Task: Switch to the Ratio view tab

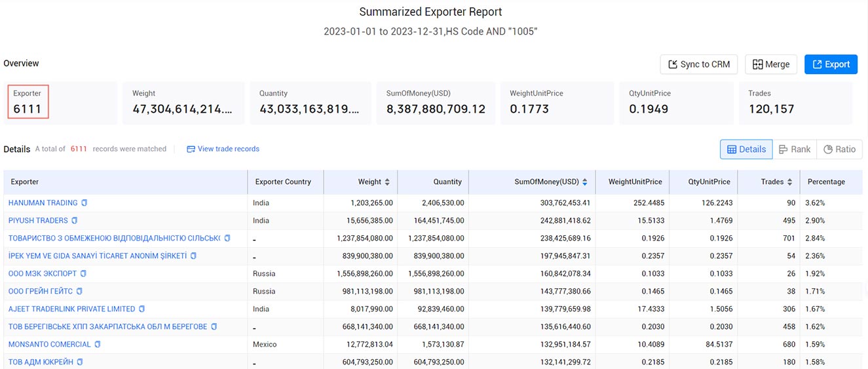Action: coord(839,149)
